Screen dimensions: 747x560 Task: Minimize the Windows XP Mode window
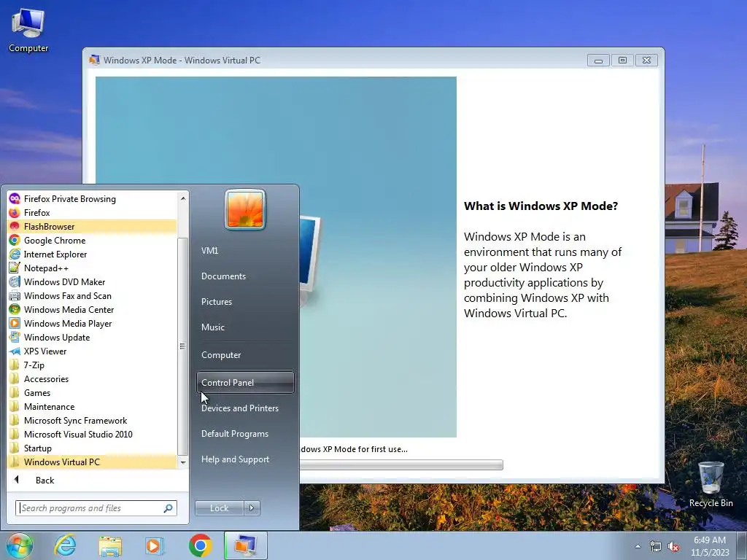(598, 61)
